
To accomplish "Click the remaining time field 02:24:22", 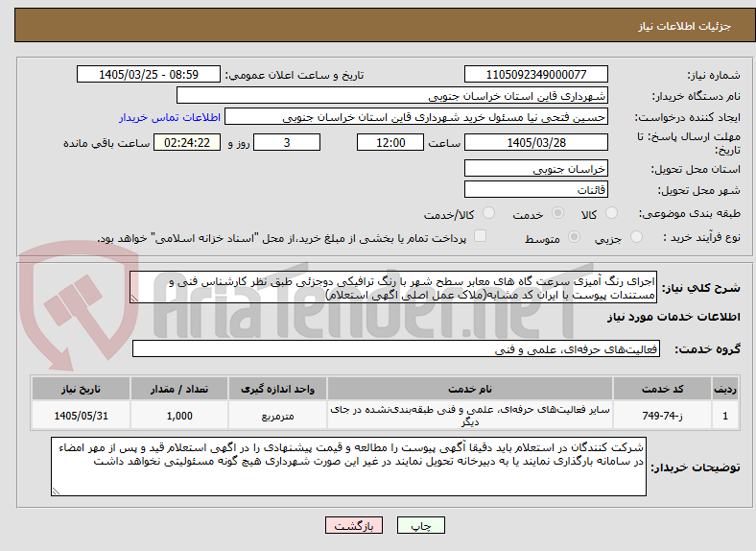I will click(187, 142).
